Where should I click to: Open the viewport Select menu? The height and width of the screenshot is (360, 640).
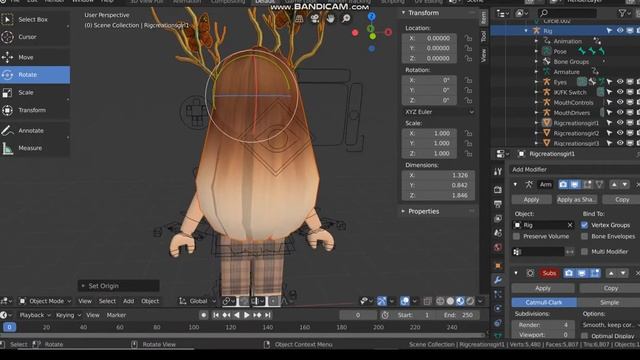coord(107,301)
